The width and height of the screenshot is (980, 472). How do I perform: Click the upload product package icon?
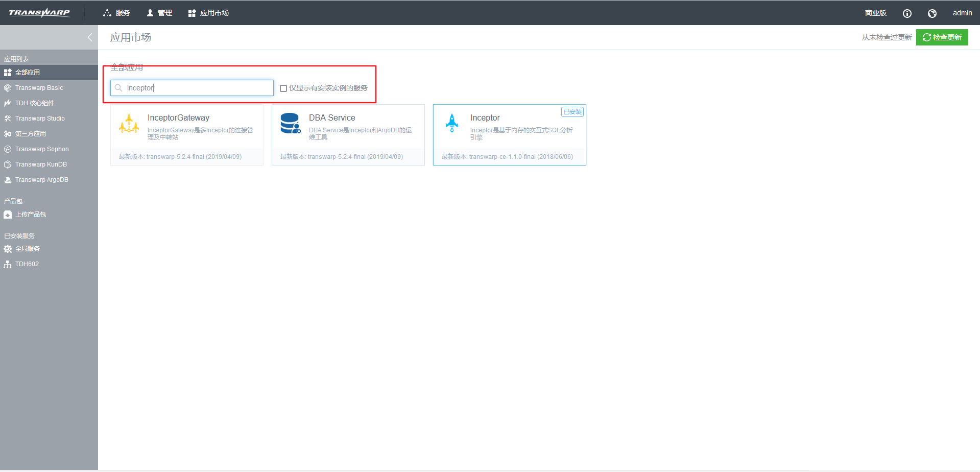click(8, 215)
